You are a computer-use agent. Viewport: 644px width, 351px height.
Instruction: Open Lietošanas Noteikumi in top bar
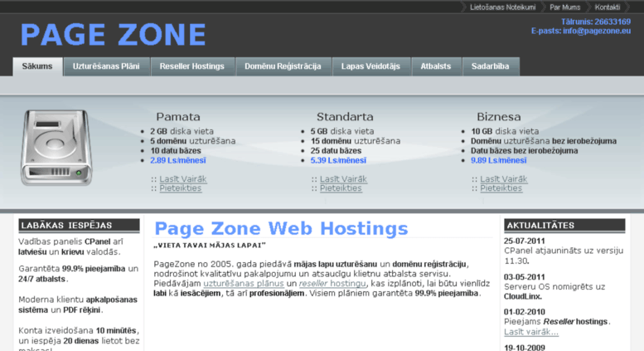[503, 7]
